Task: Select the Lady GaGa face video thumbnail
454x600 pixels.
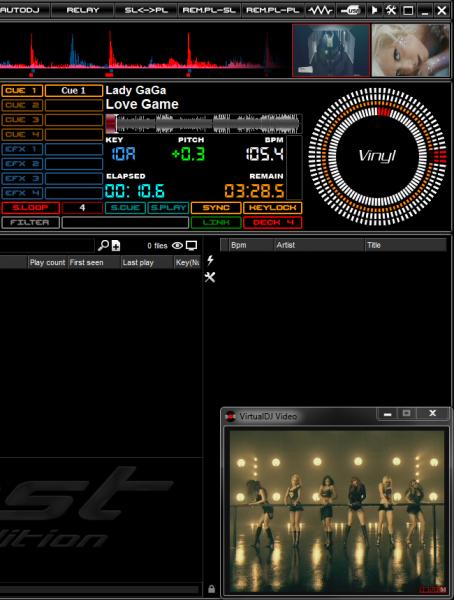Action: 411,51
